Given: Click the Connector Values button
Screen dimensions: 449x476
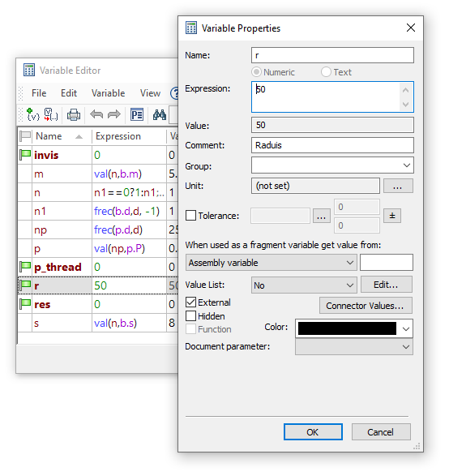Looking at the screenshot, I should [x=366, y=306].
